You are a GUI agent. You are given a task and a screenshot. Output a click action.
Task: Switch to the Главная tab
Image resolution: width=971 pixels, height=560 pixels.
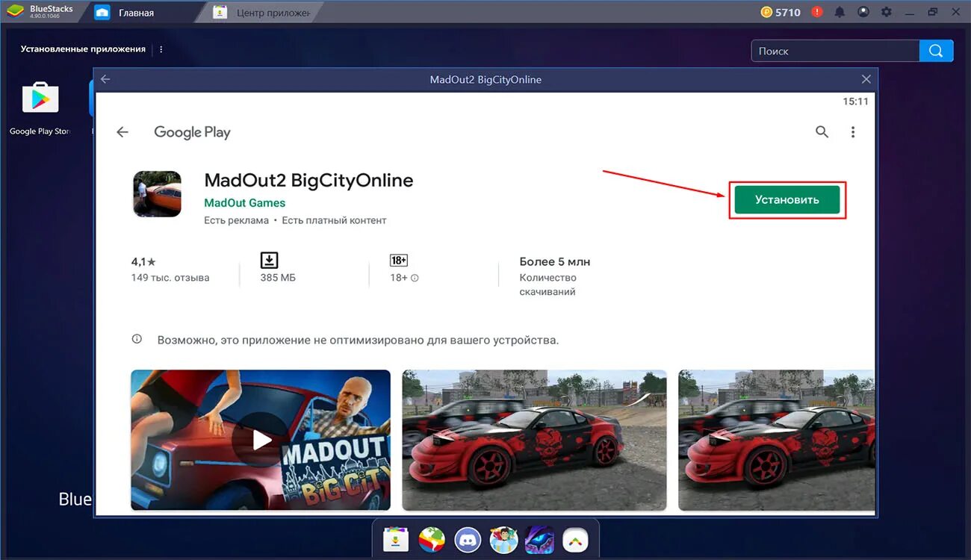136,13
